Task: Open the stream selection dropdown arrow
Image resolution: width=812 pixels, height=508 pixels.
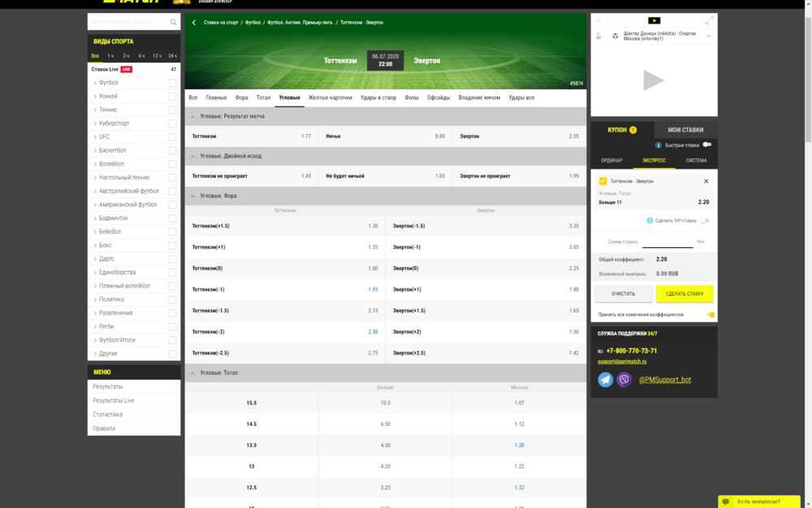Action: 708,37
